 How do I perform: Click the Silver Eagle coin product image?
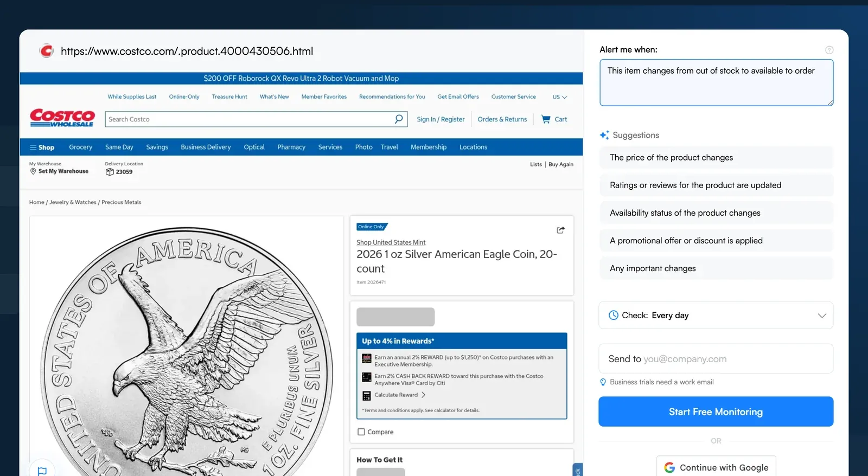[x=187, y=346]
